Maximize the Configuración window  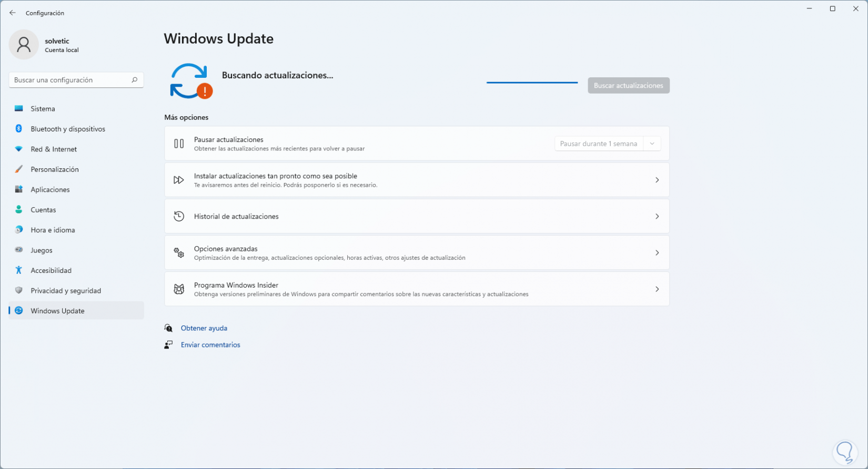(x=832, y=8)
